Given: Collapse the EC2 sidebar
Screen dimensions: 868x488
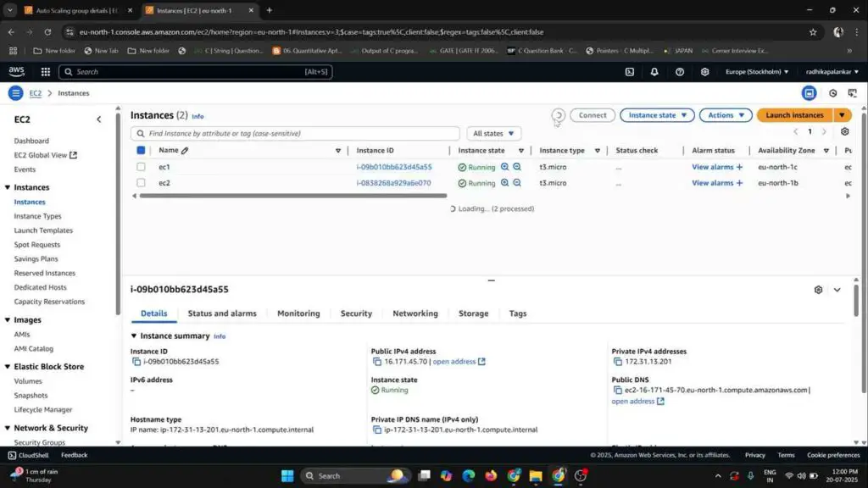Looking at the screenshot, I should (98, 119).
